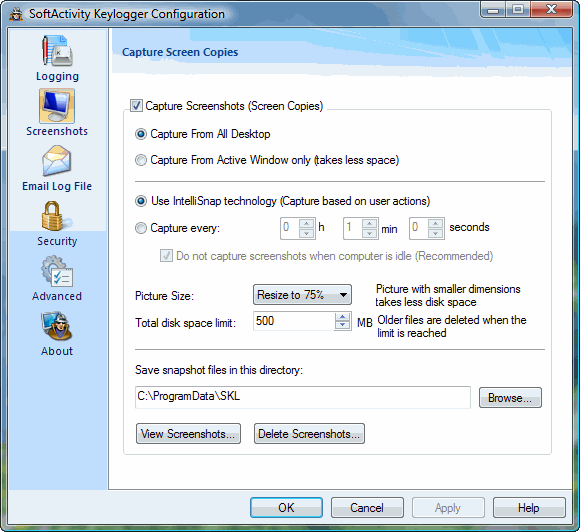Screen dimensions: 580x532
Task: Increase the total disk space limit
Action: coord(343,317)
